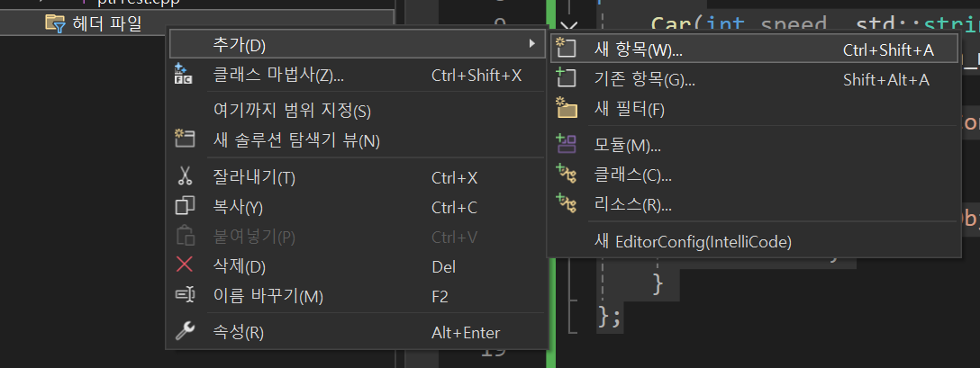Image resolution: width=980 pixels, height=368 pixels.
Task: Click the Ctrl+Shift+X shortcut text
Action: coord(476,76)
